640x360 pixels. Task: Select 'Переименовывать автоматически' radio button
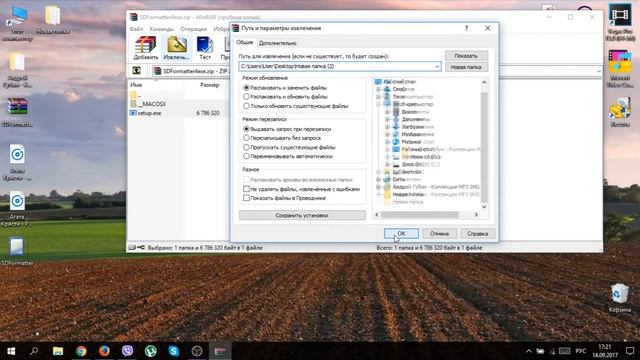pos(246,156)
